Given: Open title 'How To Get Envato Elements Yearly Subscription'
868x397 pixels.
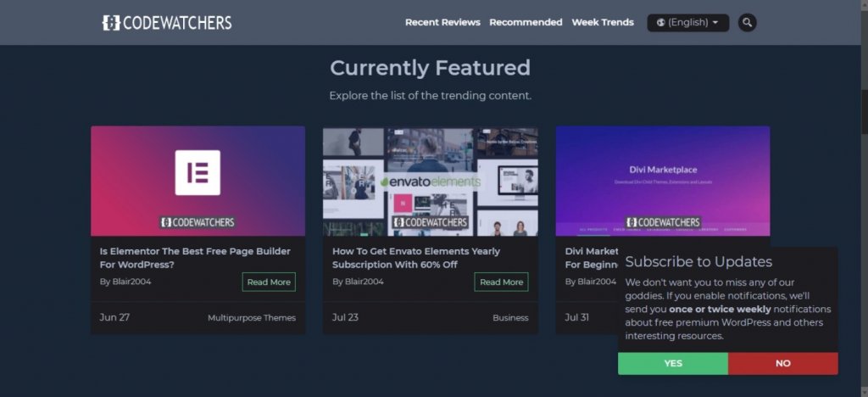Looking at the screenshot, I should pyautogui.click(x=415, y=258).
